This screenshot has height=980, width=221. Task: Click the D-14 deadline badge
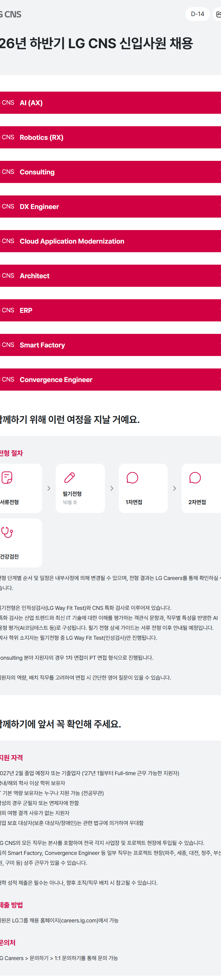(198, 14)
